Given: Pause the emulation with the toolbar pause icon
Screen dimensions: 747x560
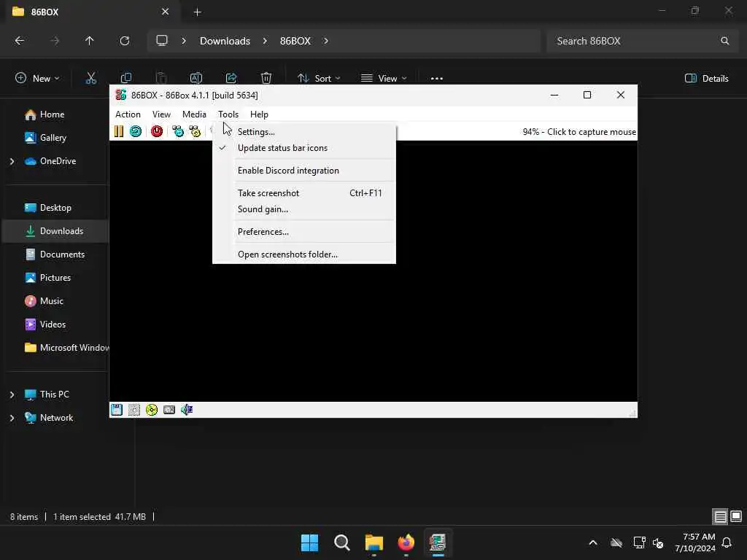Looking at the screenshot, I should click(119, 131).
